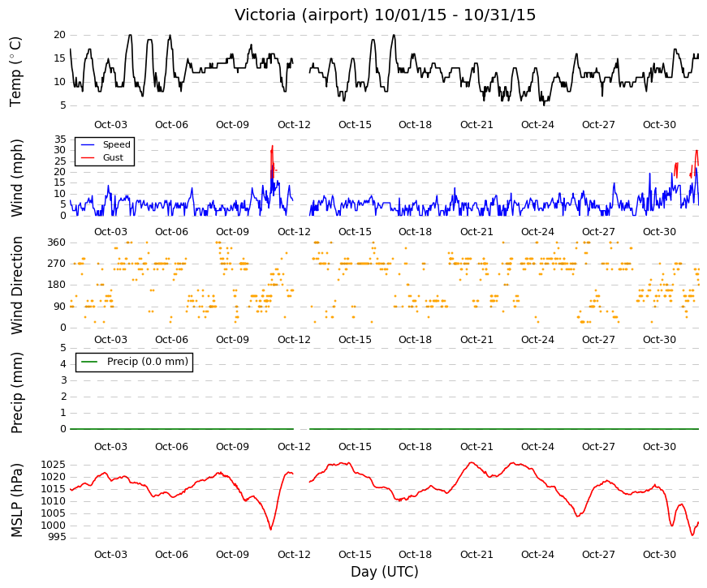This screenshot has height=588, width=707.
Task: Click the Day (UTC) x-axis label
Action: [385, 572]
